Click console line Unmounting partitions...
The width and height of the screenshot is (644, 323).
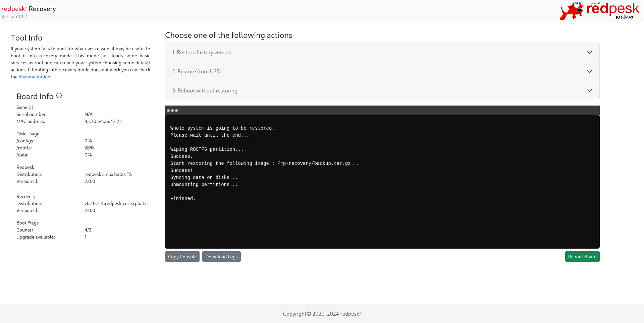tap(204, 185)
